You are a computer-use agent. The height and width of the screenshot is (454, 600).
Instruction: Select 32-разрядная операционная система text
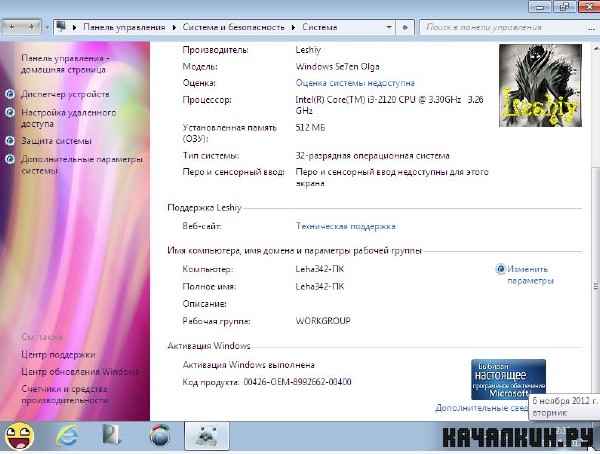tap(372, 155)
